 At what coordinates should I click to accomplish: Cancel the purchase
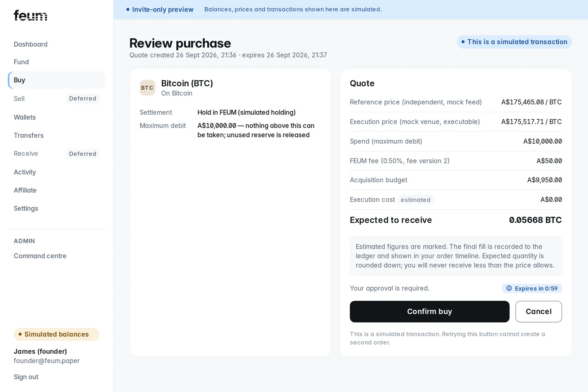pos(538,312)
